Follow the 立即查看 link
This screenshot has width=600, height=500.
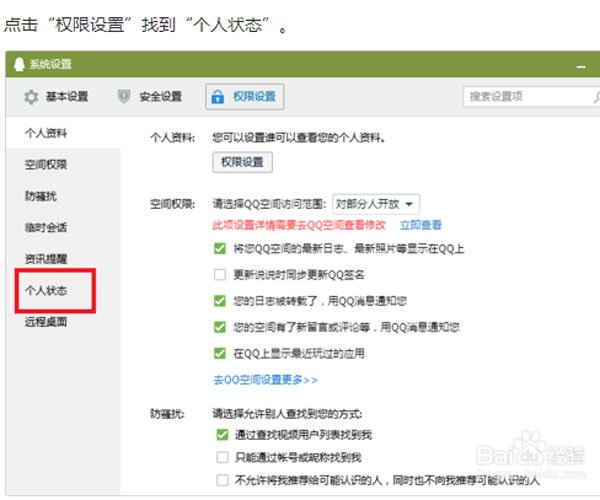(x=421, y=225)
